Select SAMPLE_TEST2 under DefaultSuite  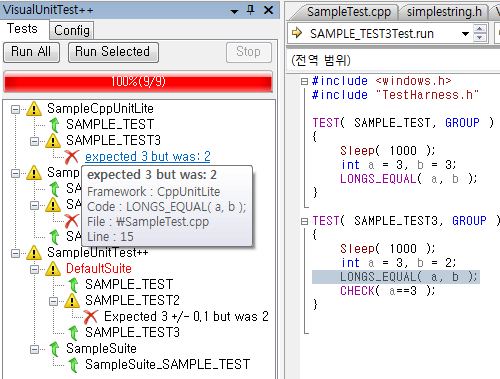tap(132, 301)
